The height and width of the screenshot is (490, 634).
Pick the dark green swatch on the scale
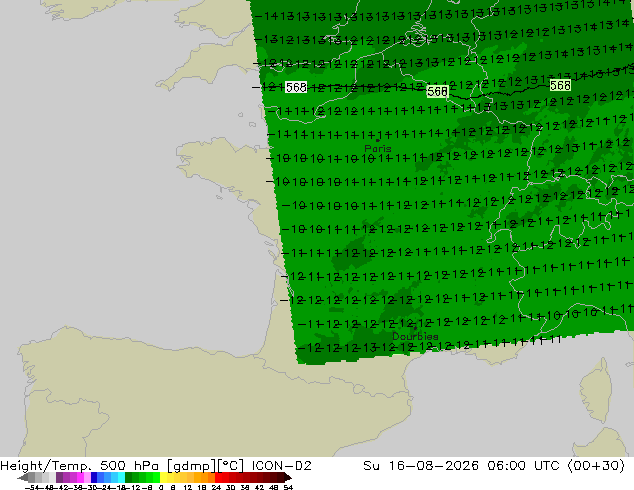click(129, 478)
